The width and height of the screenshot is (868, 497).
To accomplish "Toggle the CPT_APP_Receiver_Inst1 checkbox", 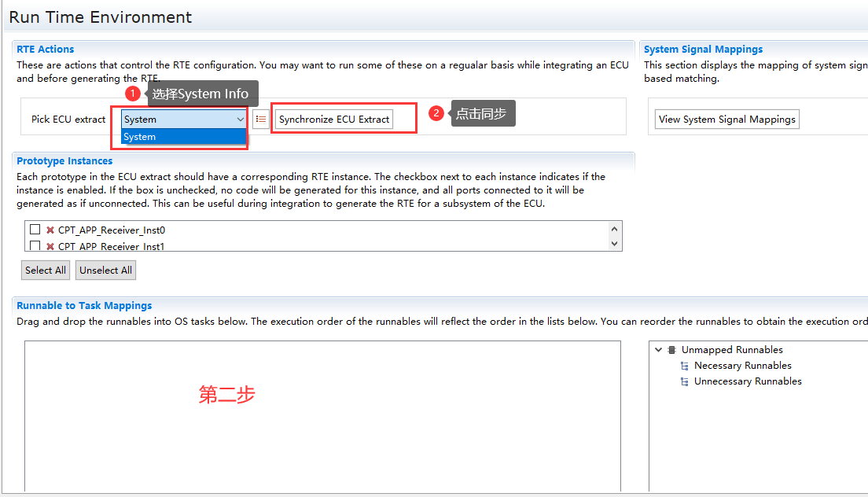I will pyautogui.click(x=35, y=246).
